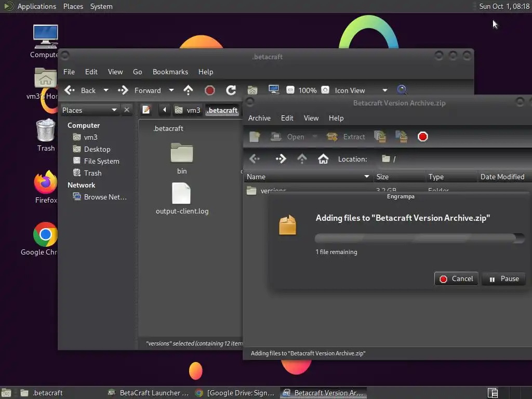Sort archive list by Date Modified column
The image size is (532, 399).
pyautogui.click(x=504, y=177)
